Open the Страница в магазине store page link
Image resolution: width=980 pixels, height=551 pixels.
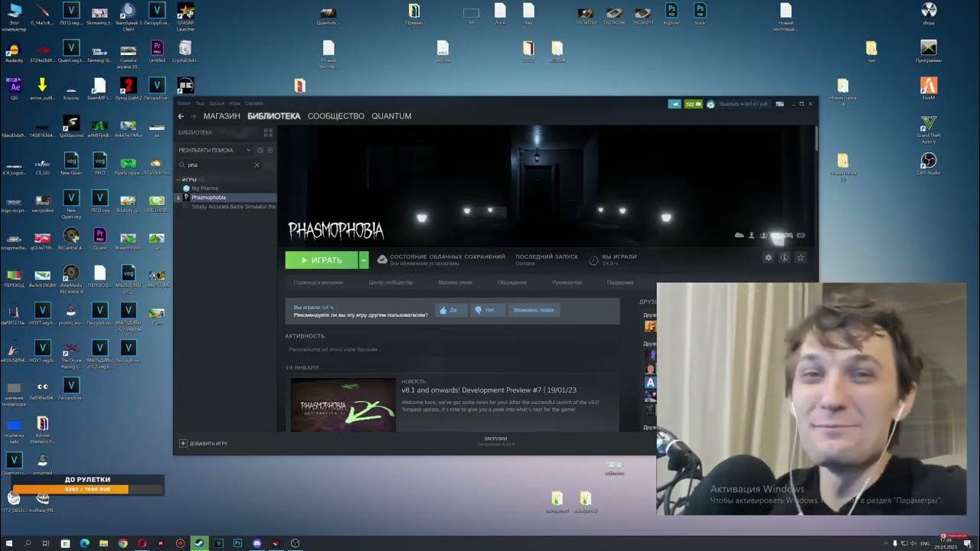tap(318, 282)
